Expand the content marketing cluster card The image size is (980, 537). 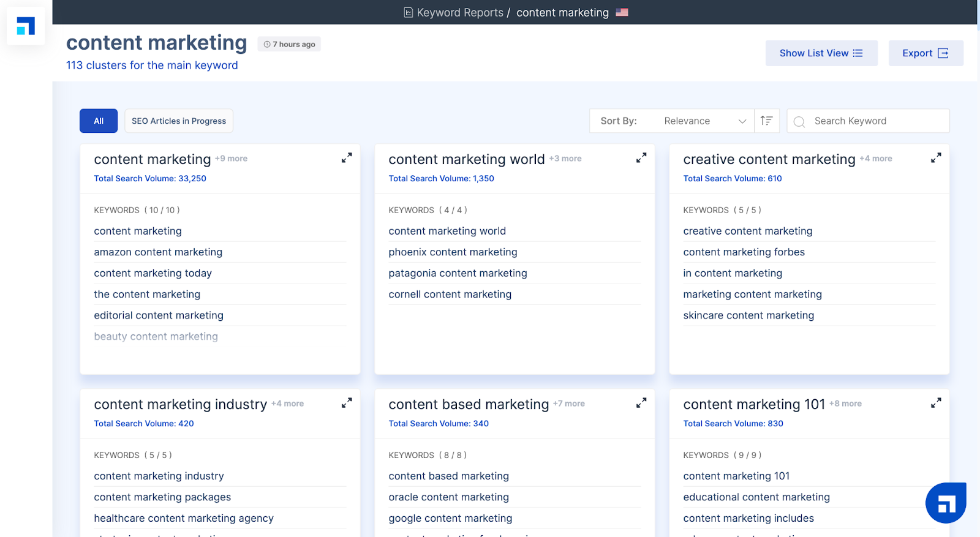coord(347,158)
